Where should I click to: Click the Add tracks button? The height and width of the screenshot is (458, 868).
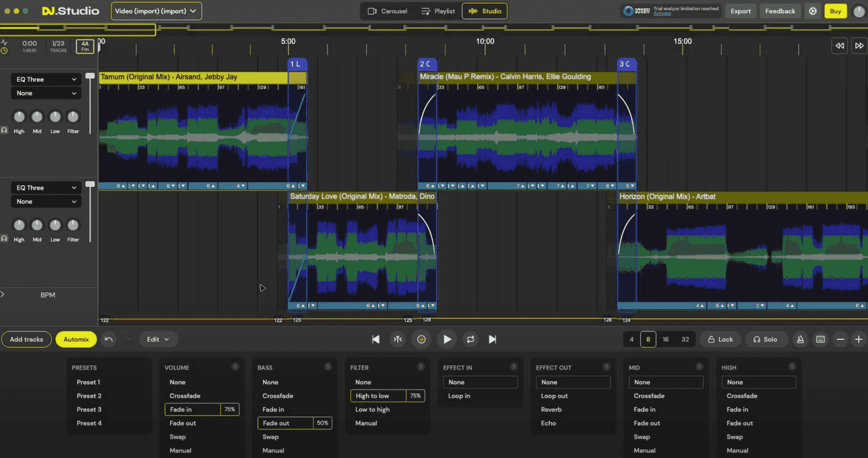pos(26,339)
